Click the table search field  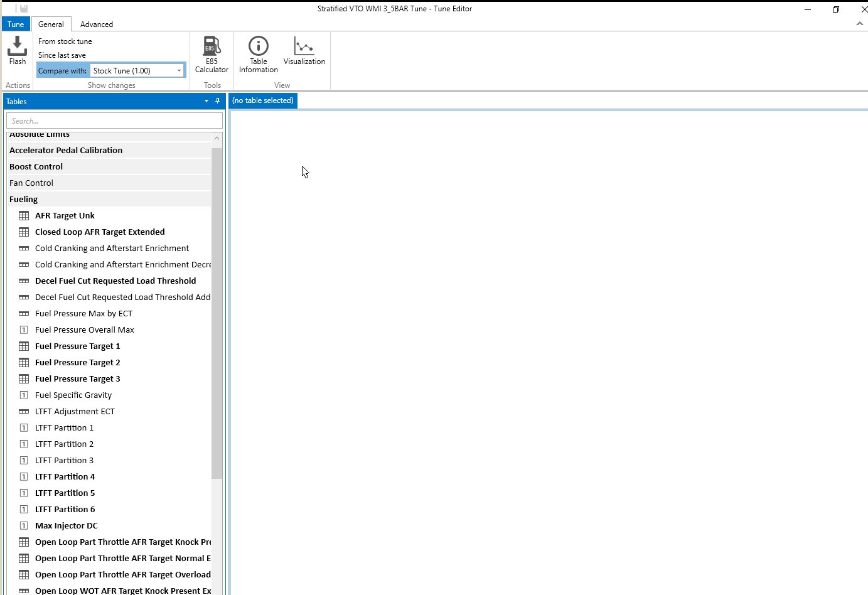[114, 121]
